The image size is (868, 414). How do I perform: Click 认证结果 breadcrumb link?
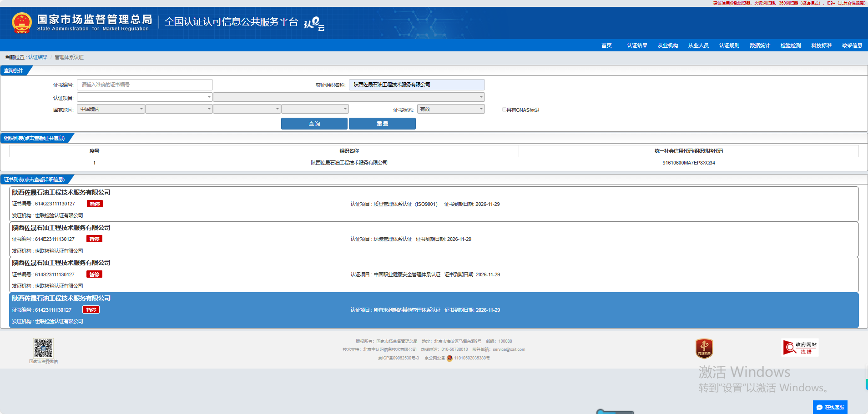click(38, 57)
